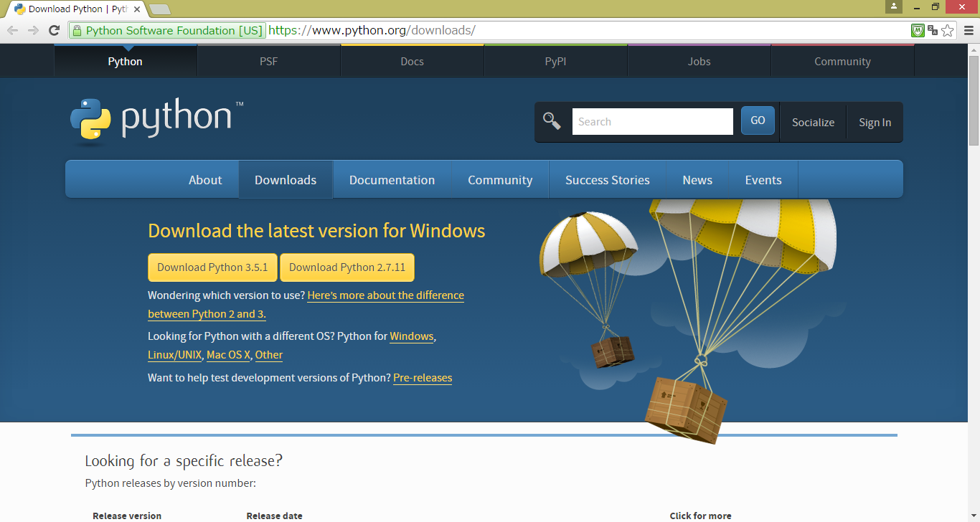Image resolution: width=980 pixels, height=522 pixels.
Task: Open the Community item in main navigation
Action: click(x=500, y=180)
